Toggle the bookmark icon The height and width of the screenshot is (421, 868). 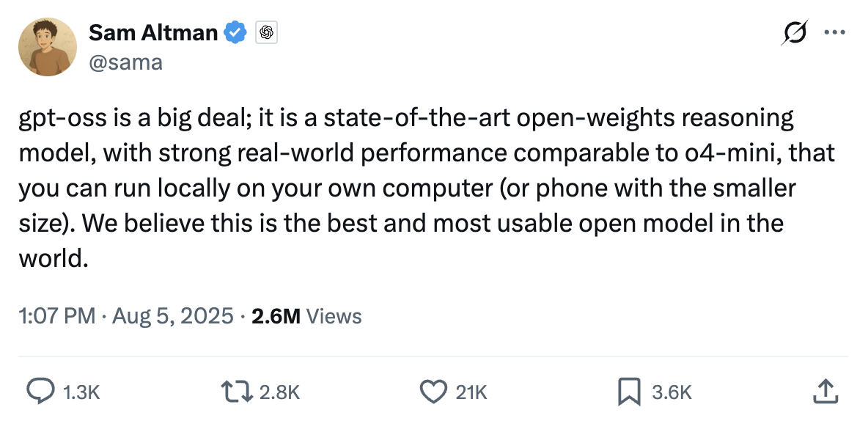point(629,392)
